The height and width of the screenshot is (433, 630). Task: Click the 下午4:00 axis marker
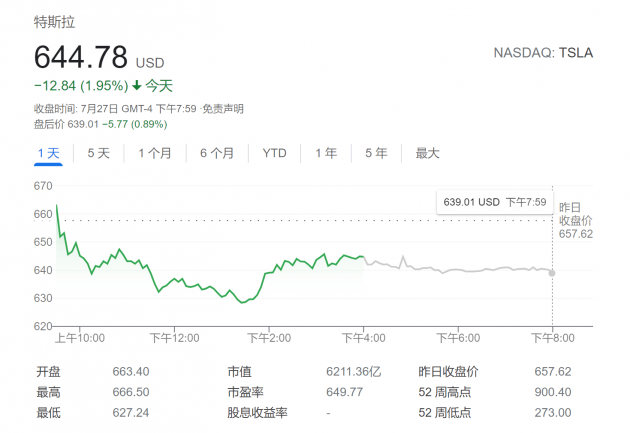tap(363, 338)
